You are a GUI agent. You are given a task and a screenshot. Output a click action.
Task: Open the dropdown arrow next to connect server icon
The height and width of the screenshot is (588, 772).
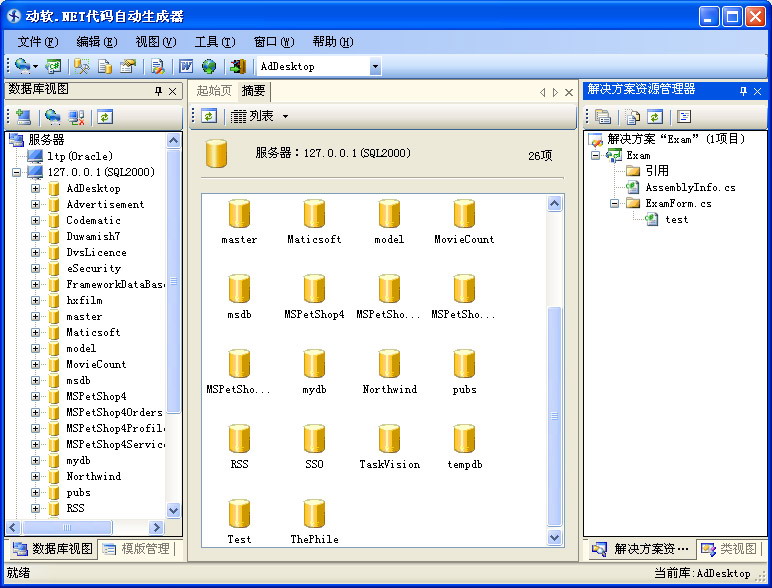tap(35, 66)
